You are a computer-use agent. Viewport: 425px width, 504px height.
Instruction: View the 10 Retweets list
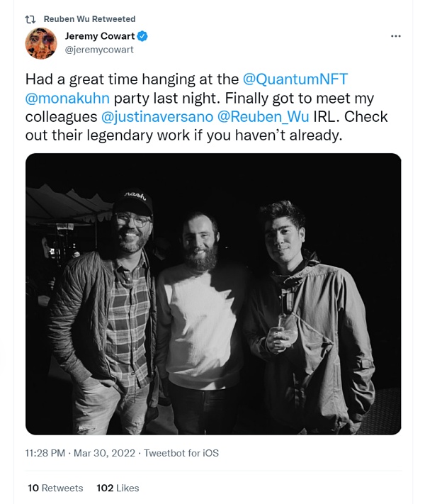(x=55, y=488)
